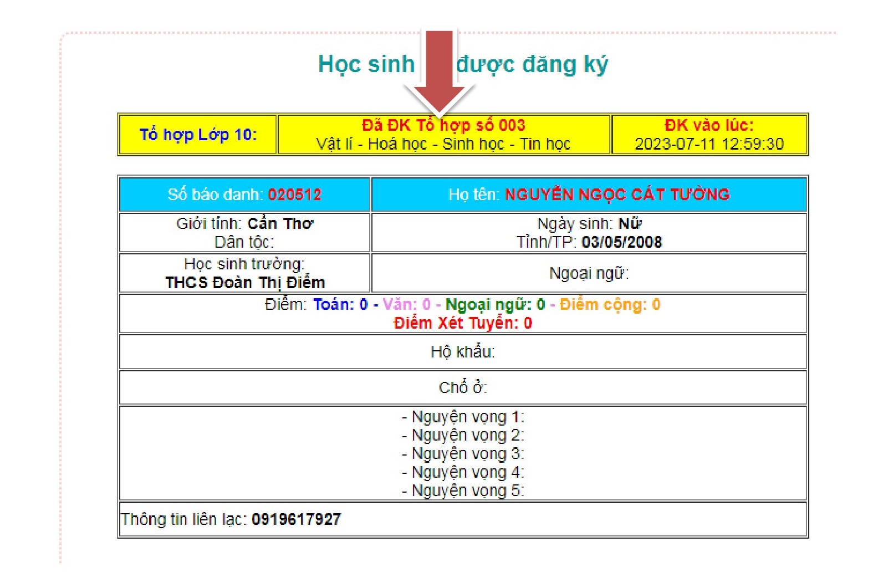Click the empty 'Ngoại ngữ:' cell on the right
Viewport: 883px width, 588px height.
pyautogui.click(x=589, y=273)
